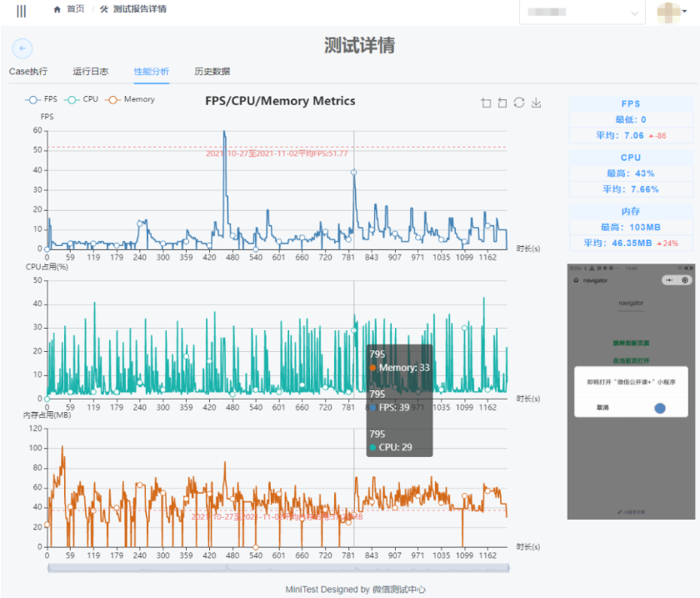The image size is (700, 598).
Task: Click the 内存 最高: 103MB statistic
Action: pyautogui.click(x=630, y=228)
